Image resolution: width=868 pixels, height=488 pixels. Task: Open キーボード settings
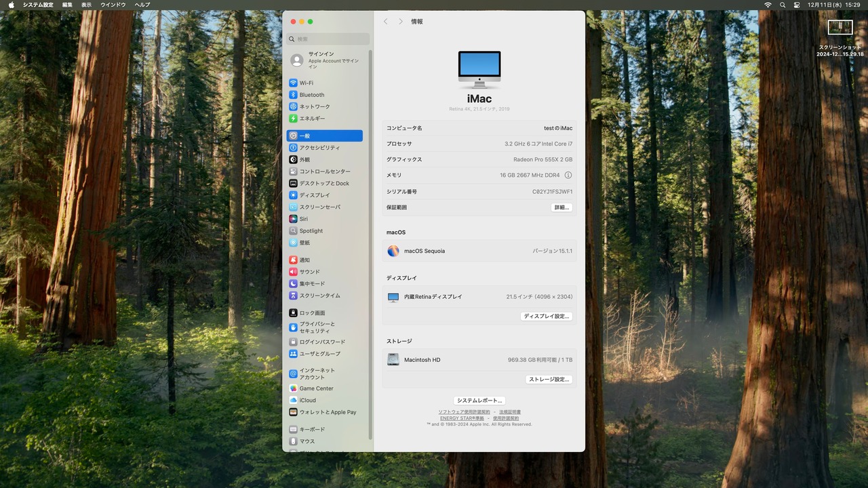pyautogui.click(x=325, y=430)
